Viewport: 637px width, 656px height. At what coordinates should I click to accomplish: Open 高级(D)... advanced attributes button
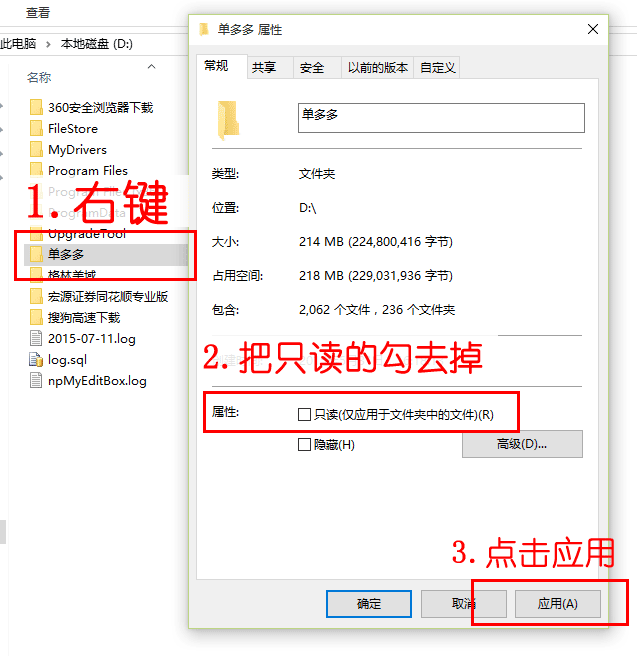(522, 444)
